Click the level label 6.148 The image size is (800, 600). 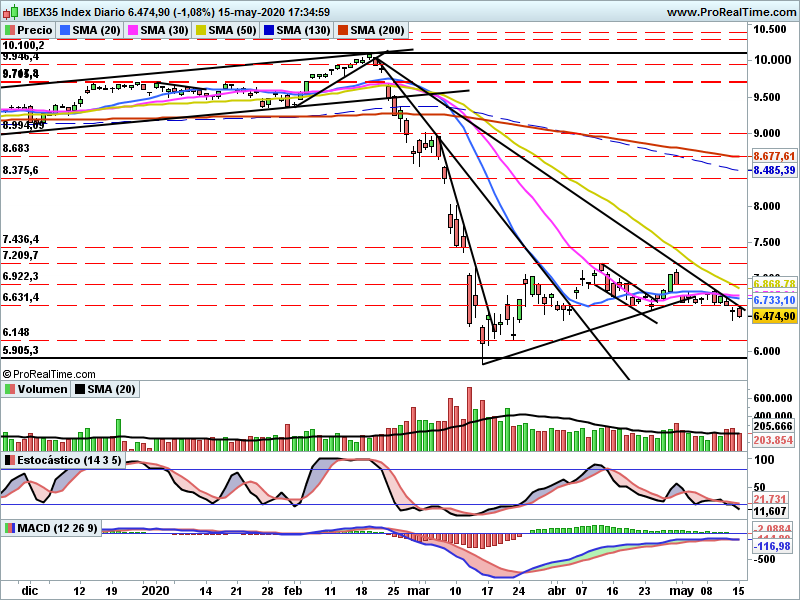point(16,333)
